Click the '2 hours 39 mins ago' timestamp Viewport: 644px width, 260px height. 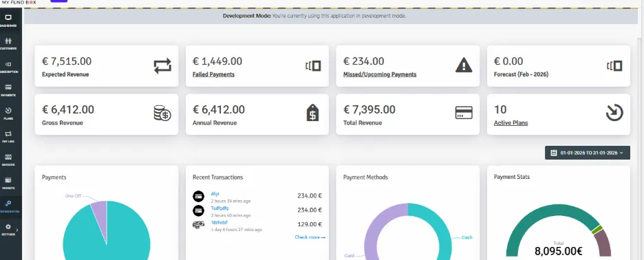coord(230,202)
